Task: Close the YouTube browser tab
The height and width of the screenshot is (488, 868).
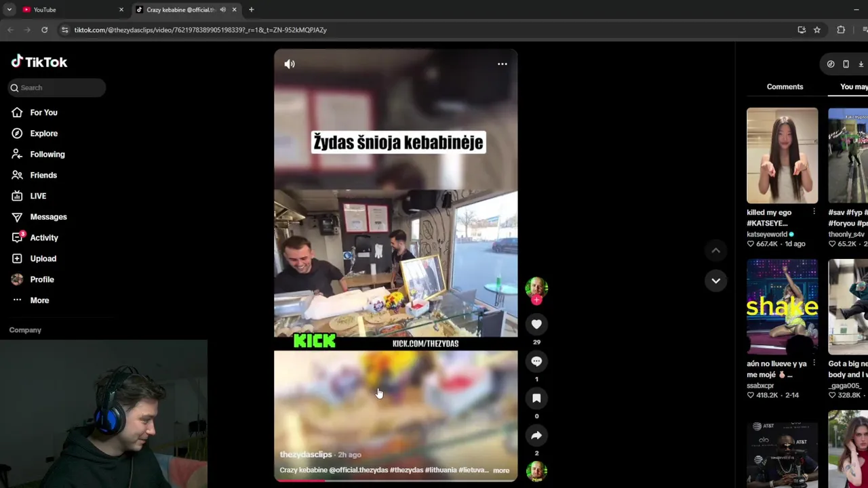Action: (121, 9)
